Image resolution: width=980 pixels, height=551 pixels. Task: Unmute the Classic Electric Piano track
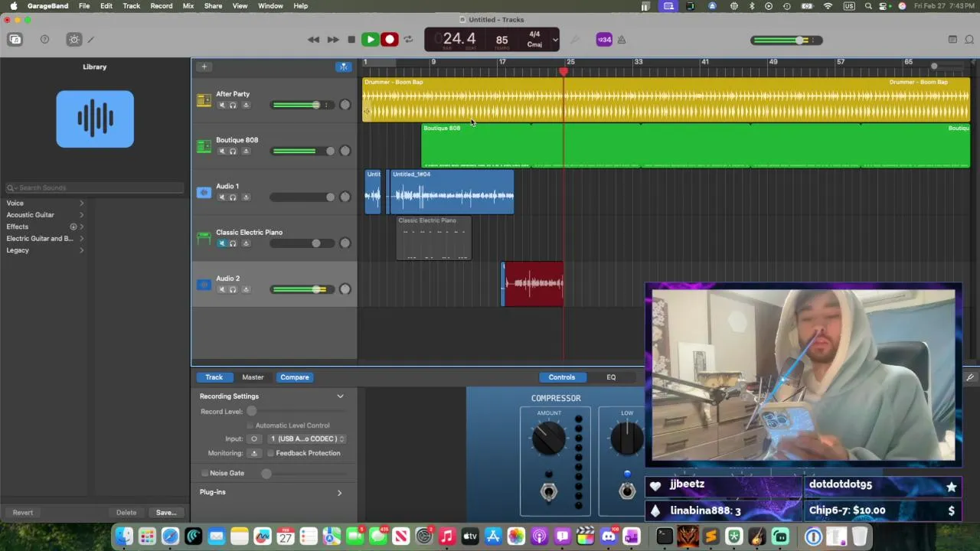point(222,243)
